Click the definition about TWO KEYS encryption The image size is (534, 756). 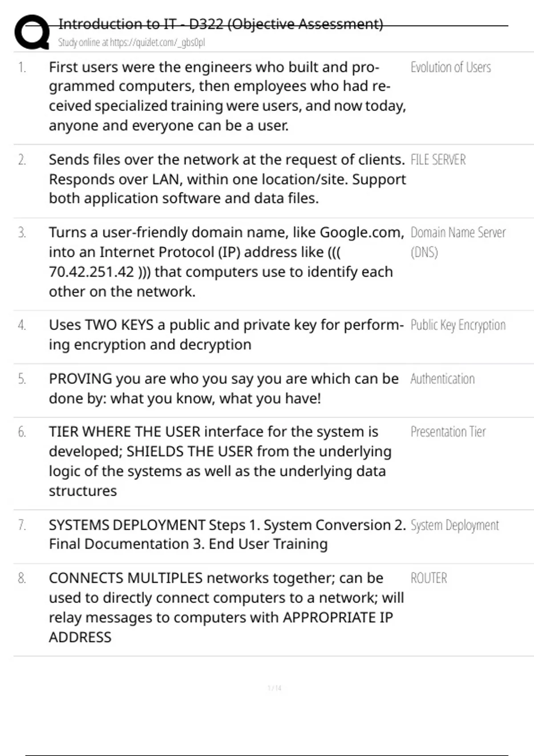click(x=226, y=334)
